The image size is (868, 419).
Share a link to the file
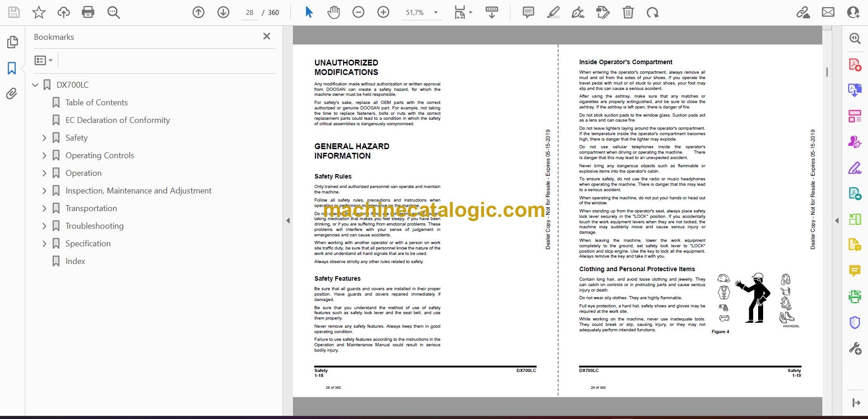(803, 12)
